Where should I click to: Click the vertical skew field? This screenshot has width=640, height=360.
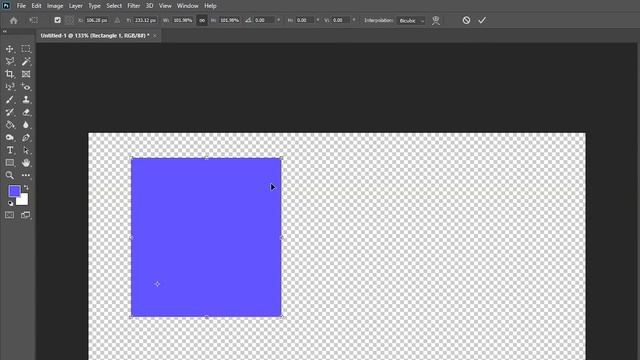coord(341,20)
